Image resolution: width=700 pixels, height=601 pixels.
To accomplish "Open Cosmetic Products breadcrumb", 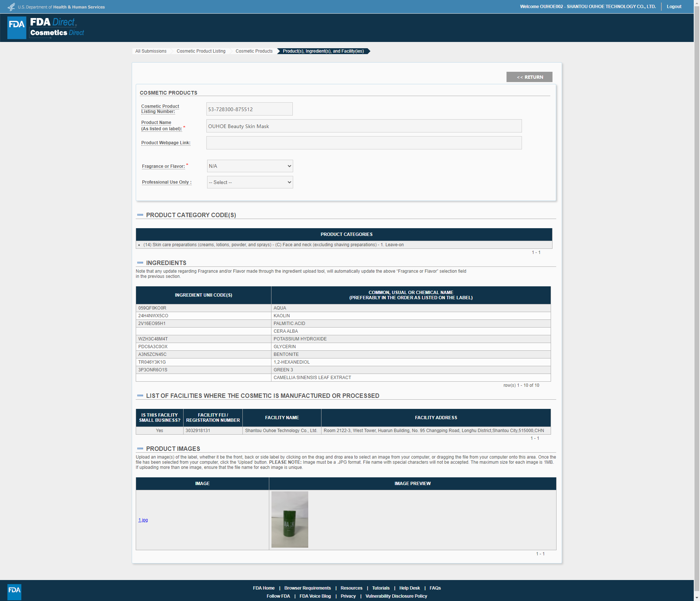I will (x=254, y=51).
